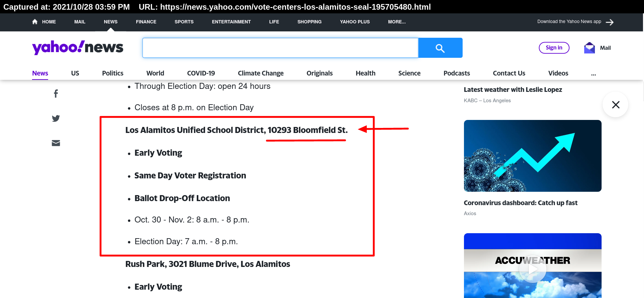Click Rush Park, 3021 Blume Drive heading
This screenshot has width=644, height=298.
[207, 264]
